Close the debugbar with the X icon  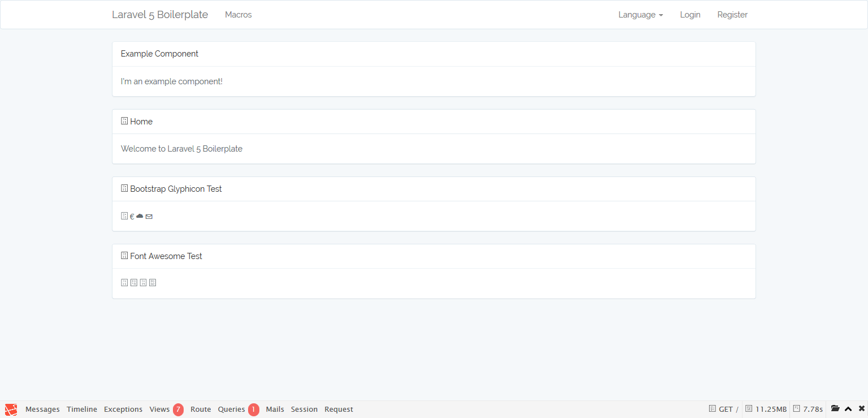click(x=862, y=408)
